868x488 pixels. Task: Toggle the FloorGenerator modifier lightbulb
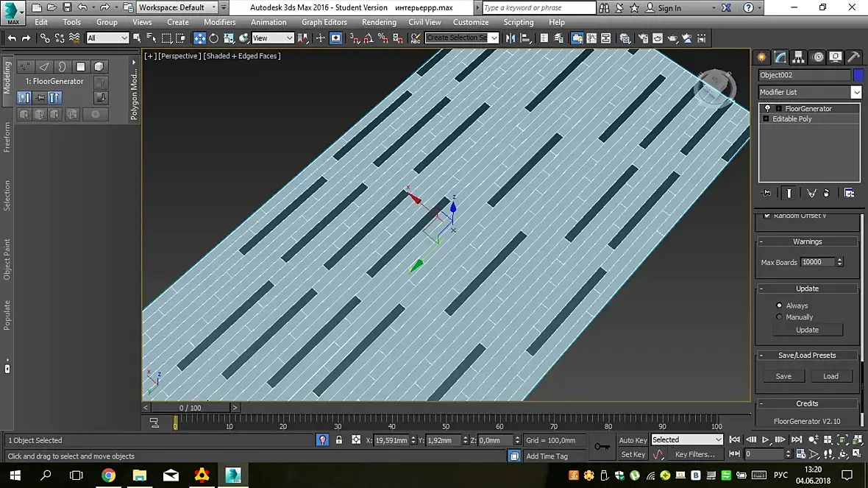(767, 108)
